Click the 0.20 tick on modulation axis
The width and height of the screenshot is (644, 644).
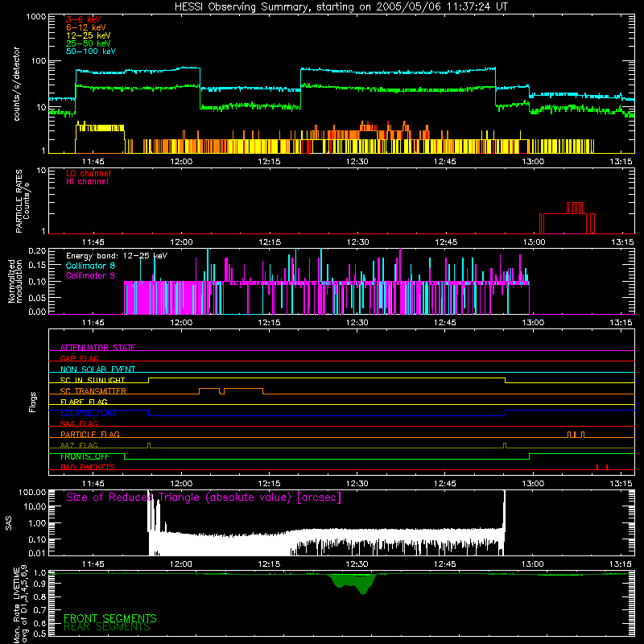[37, 250]
